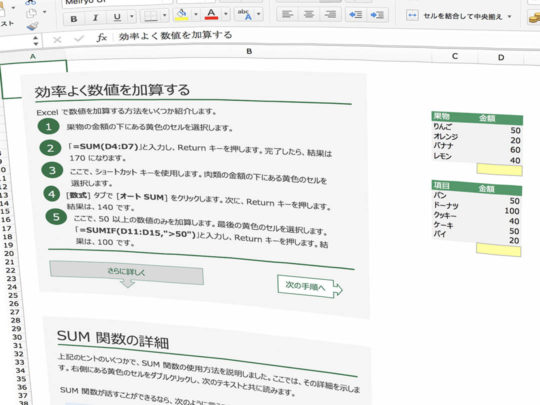Click the name box stepper arrows

click(35, 40)
